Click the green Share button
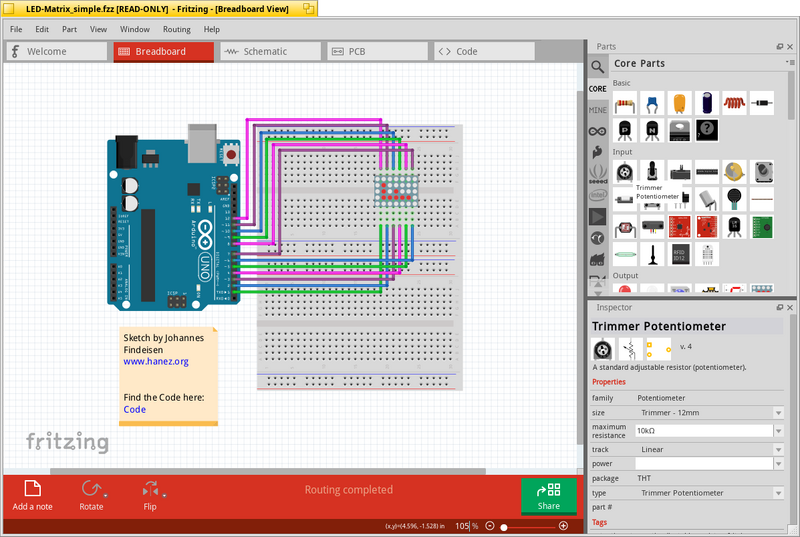Image resolution: width=800 pixels, height=537 pixels. tap(548, 496)
